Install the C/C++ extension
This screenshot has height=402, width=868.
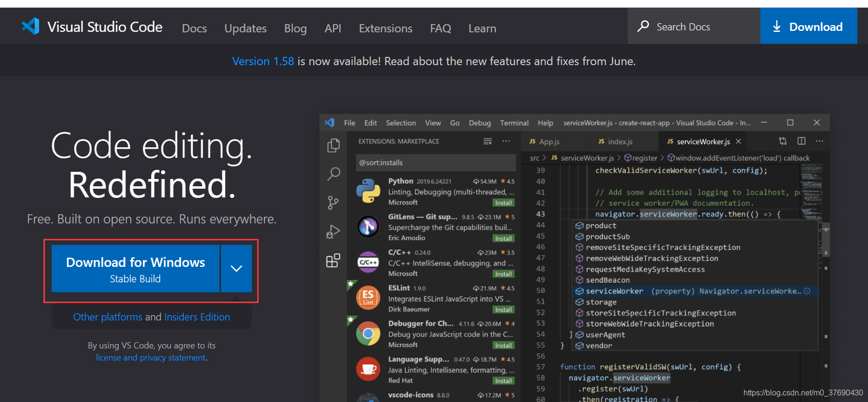click(504, 274)
